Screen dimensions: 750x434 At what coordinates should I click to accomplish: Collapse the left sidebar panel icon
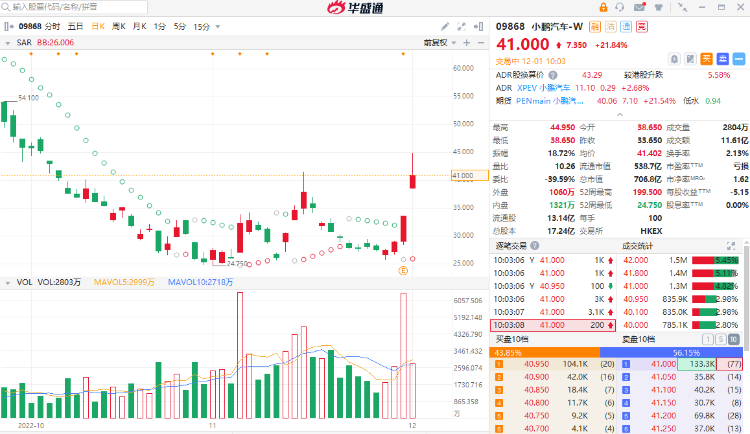(x=9, y=27)
